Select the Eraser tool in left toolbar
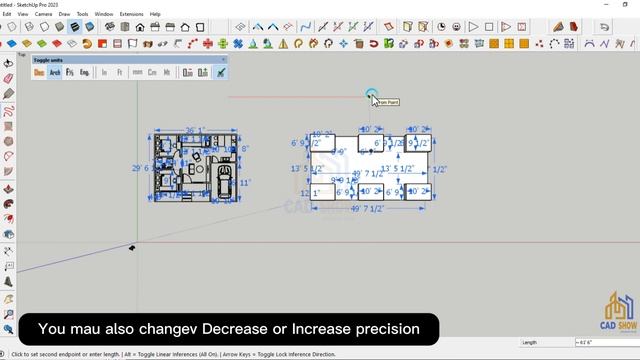The height and width of the screenshot is (360, 640). tap(8, 78)
